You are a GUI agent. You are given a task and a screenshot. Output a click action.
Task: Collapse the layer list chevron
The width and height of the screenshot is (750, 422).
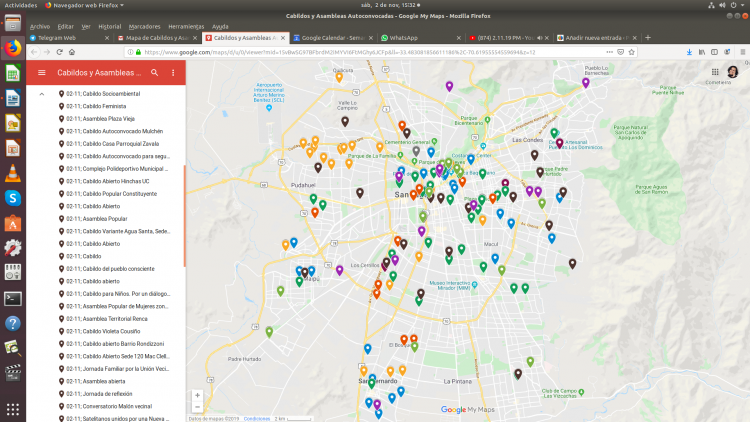pyautogui.click(x=42, y=93)
